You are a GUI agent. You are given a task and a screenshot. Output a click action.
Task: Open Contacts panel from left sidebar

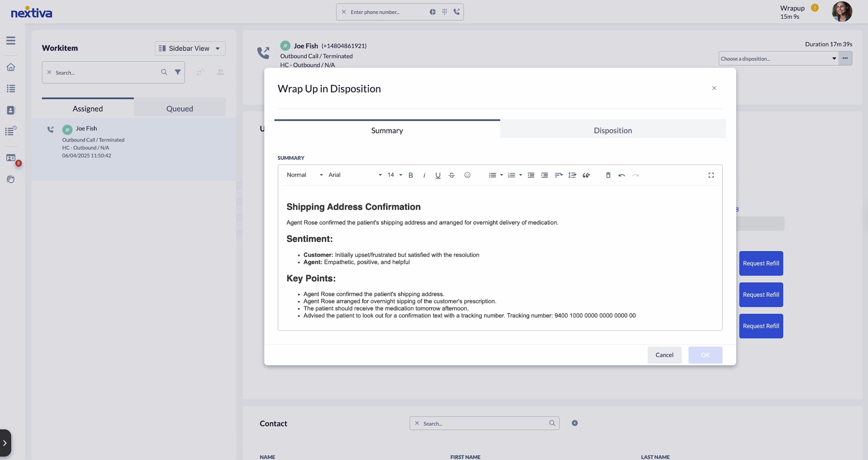[11, 110]
